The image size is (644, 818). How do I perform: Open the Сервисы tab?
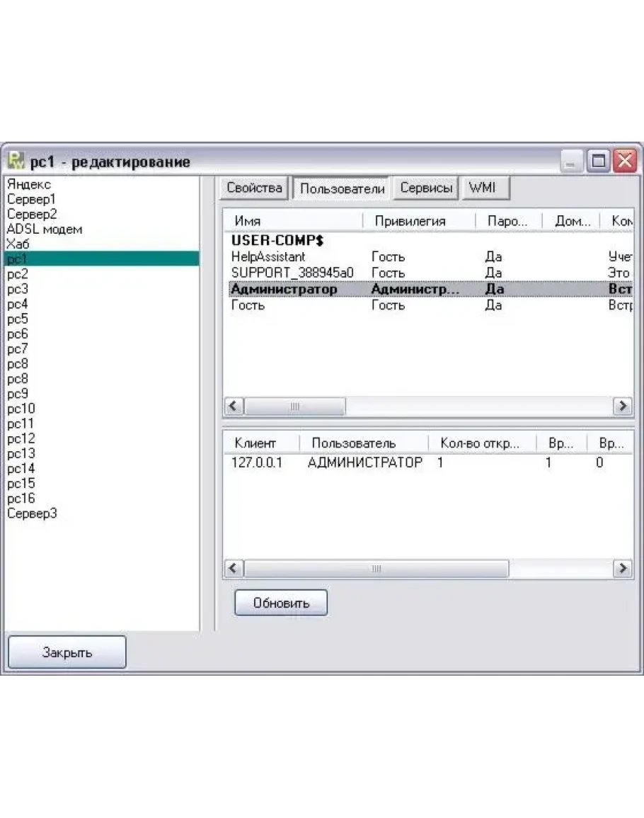pyautogui.click(x=425, y=188)
